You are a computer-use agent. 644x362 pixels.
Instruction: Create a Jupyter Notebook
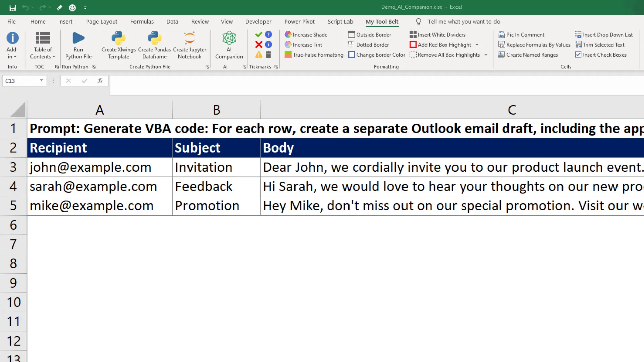[x=190, y=45]
